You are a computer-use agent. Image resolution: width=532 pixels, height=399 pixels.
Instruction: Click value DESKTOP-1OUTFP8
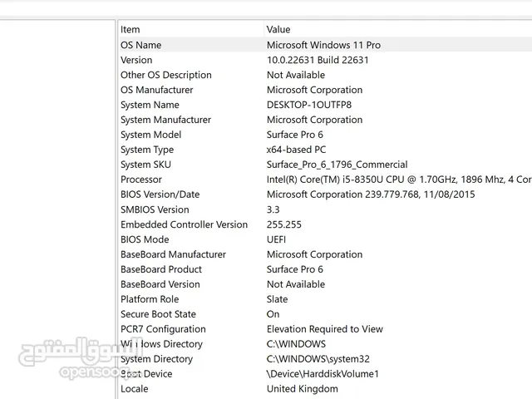[x=309, y=105]
